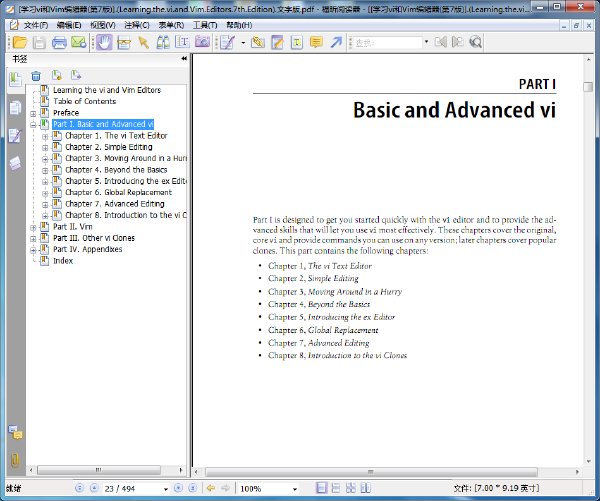
Task: Open the 编辑(E) menu
Action: [x=69, y=25]
